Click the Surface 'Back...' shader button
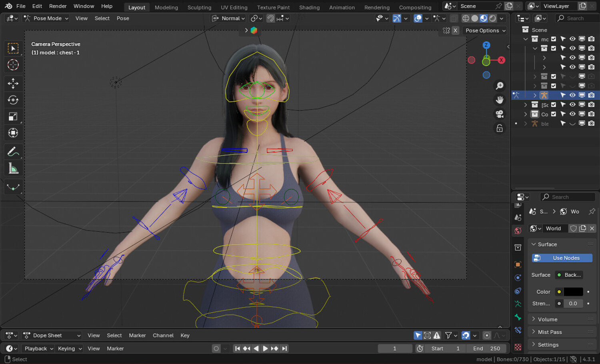The image size is (600, 364). 569,275
